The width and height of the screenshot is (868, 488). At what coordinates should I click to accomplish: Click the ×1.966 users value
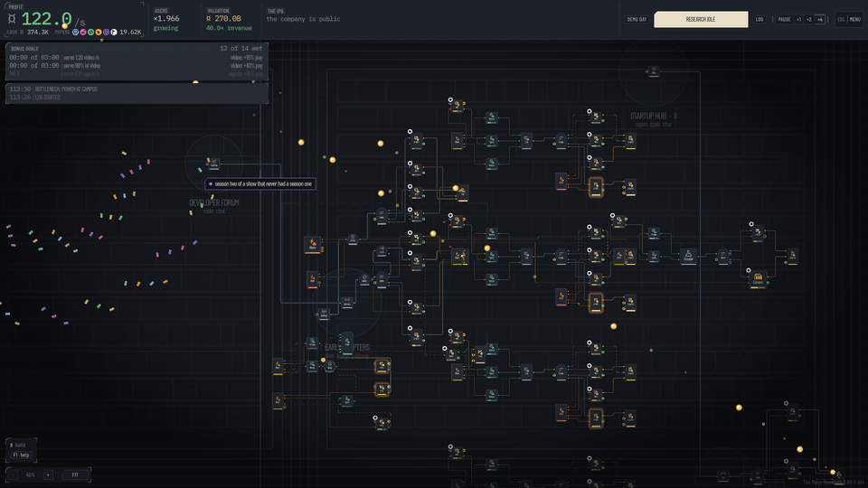click(166, 19)
